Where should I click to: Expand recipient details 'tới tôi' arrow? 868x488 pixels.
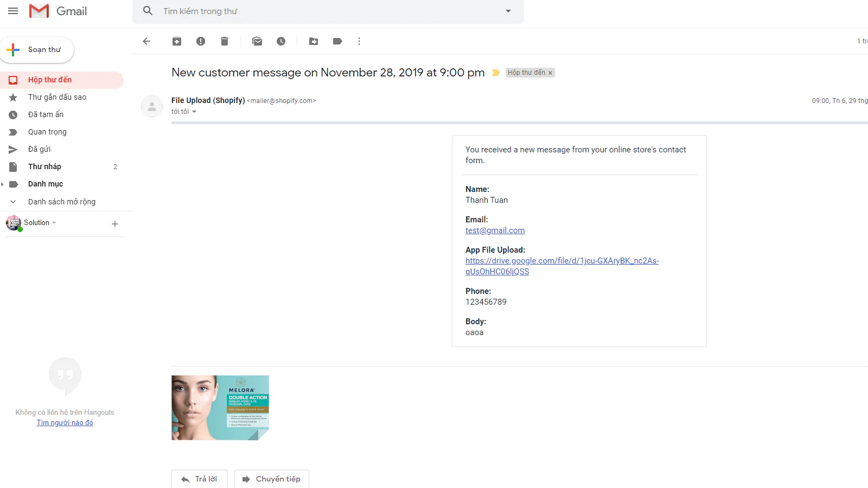[x=194, y=112]
